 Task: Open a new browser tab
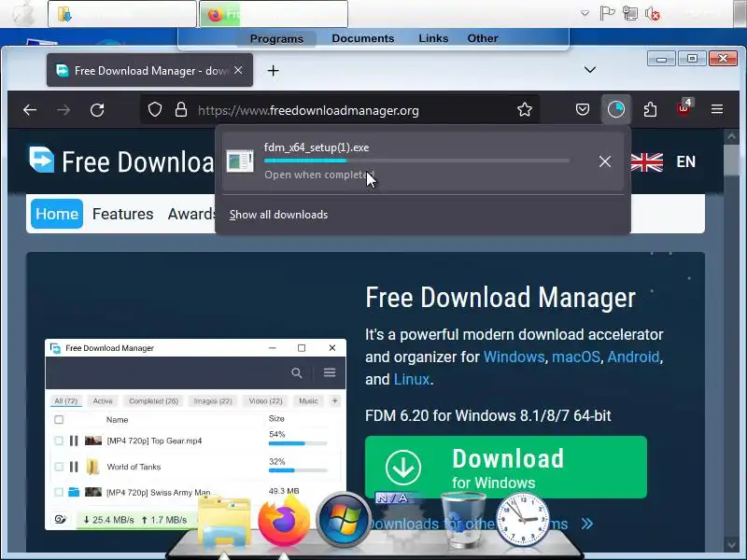(x=273, y=71)
